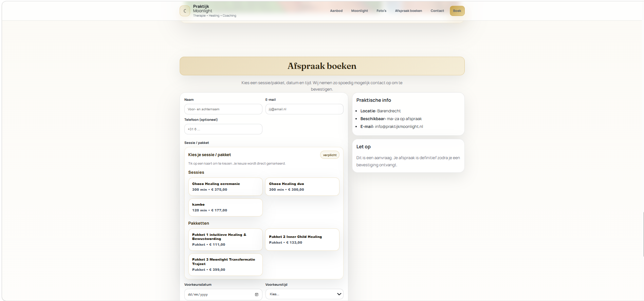The height and width of the screenshot is (301, 644).
Task: Open the Contact nav link
Action: coord(437,11)
